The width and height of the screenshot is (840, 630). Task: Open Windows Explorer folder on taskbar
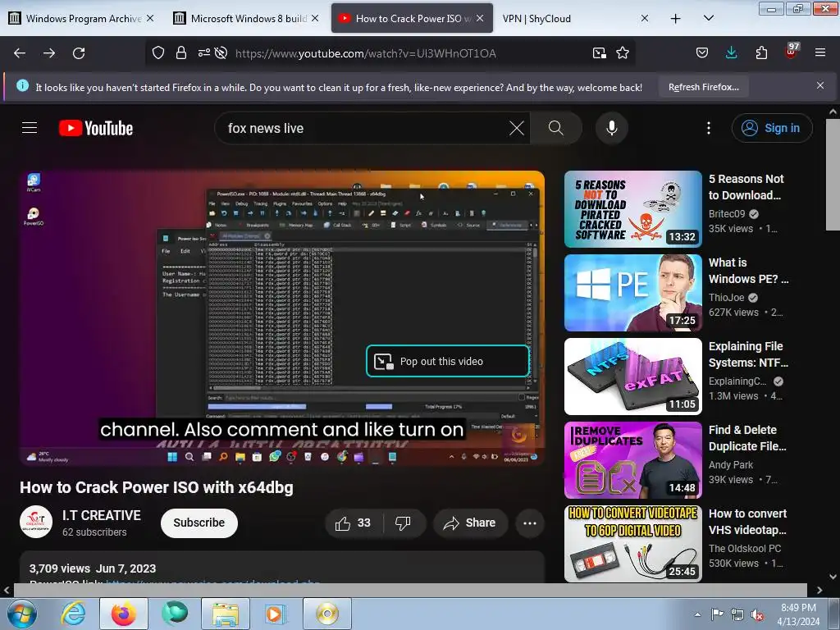tap(225, 614)
